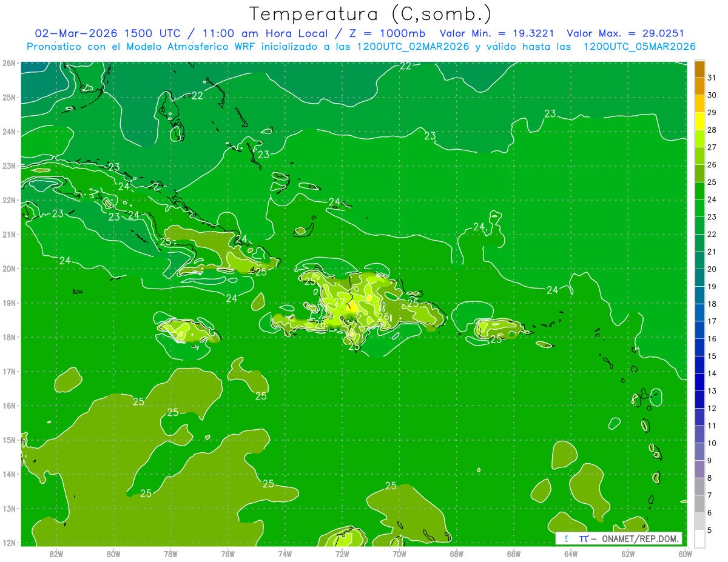
Task: Click the 24N latitude label
Action: 8,132
